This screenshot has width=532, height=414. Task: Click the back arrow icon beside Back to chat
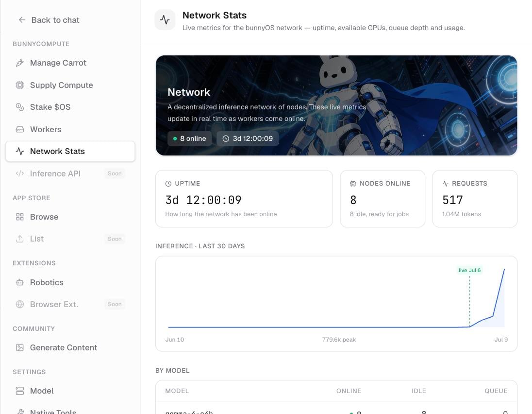(22, 20)
